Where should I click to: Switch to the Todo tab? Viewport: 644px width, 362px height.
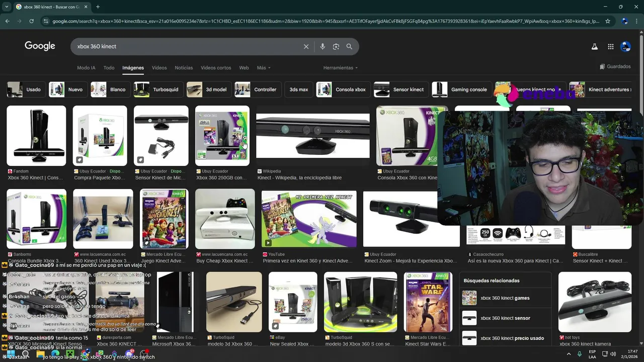(x=109, y=68)
